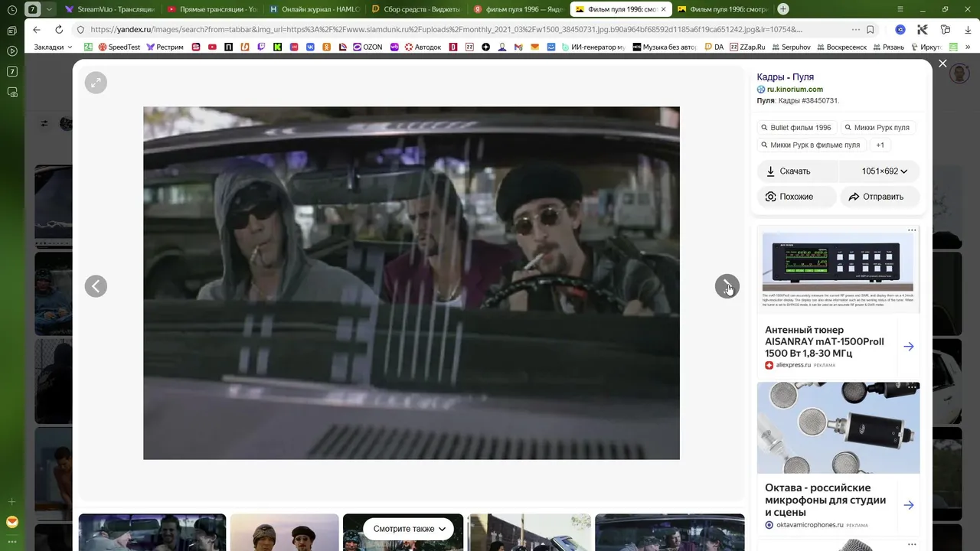Open the user profile avatar
The image size is (980, 551).
tap(959, 73)
